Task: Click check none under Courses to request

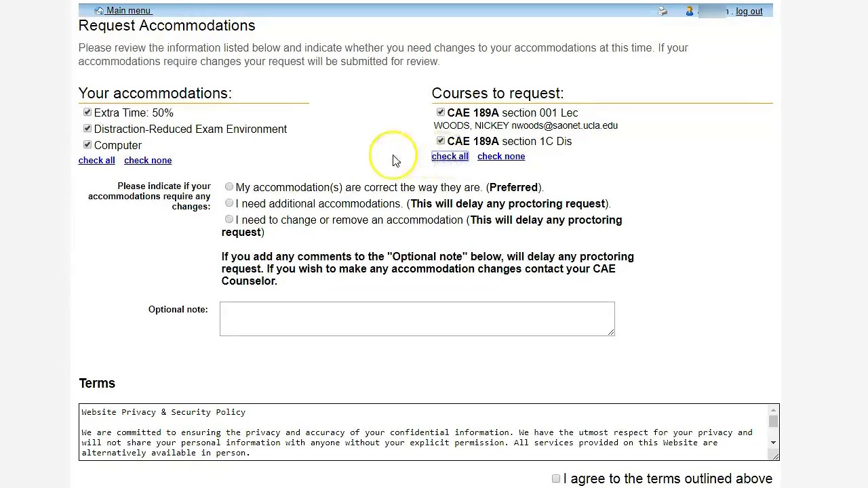Action: click(501, 156)
